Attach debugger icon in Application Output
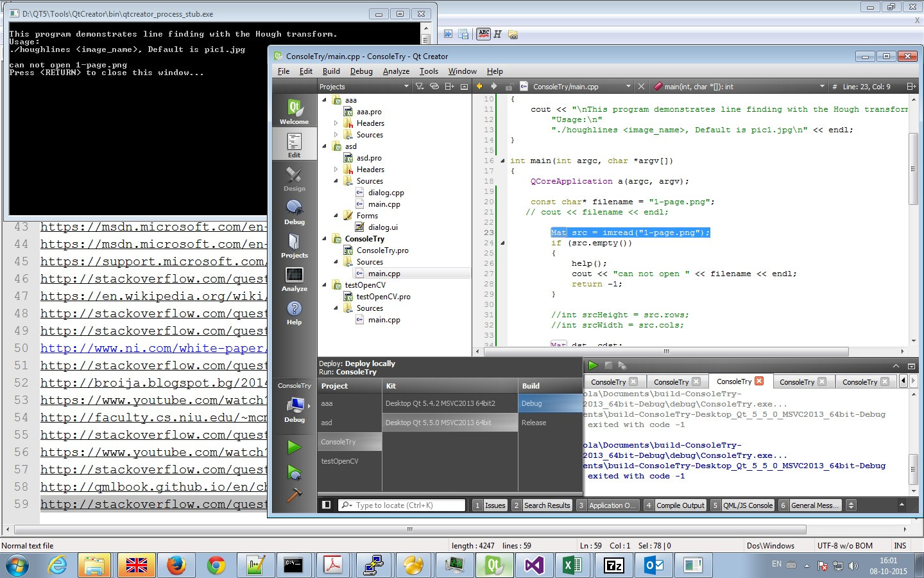Image resolution: width=924 pixels, height=578 pixels. tap(622, 365)
